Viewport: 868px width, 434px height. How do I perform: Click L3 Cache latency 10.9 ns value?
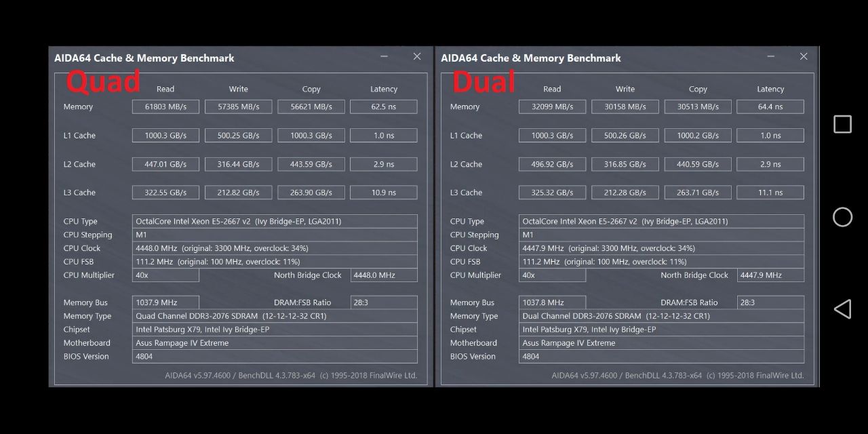384,193
